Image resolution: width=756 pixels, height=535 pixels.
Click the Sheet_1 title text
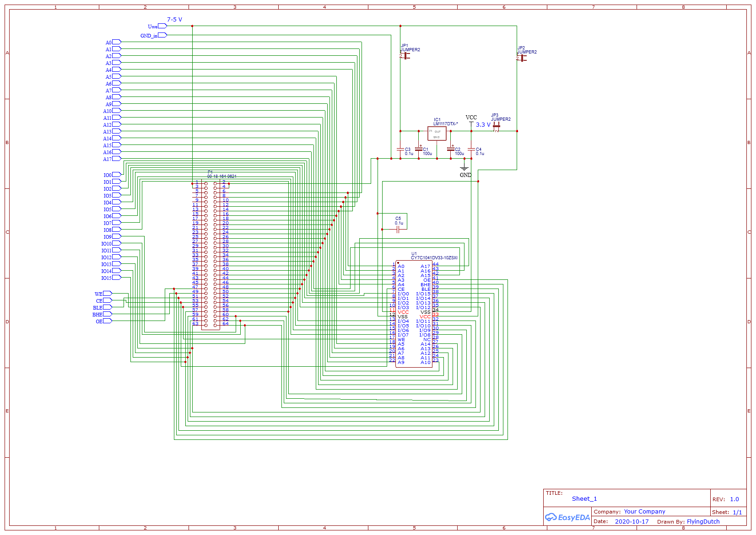point(584,499)
